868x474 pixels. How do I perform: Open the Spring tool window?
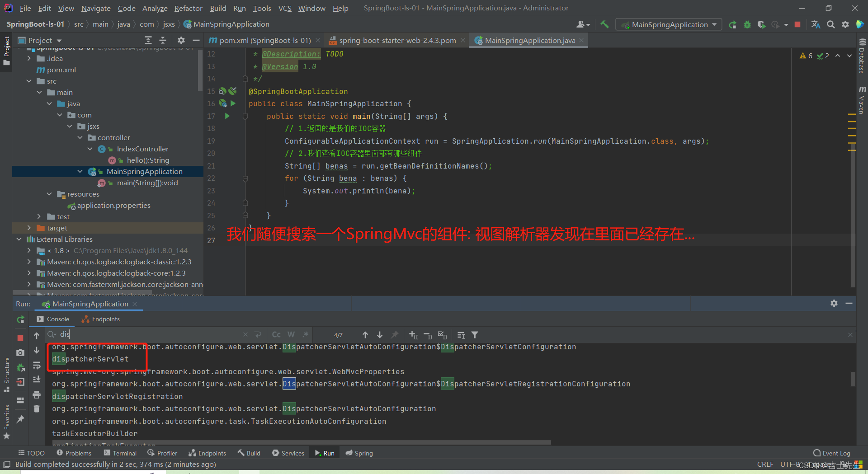click(359, 453)
